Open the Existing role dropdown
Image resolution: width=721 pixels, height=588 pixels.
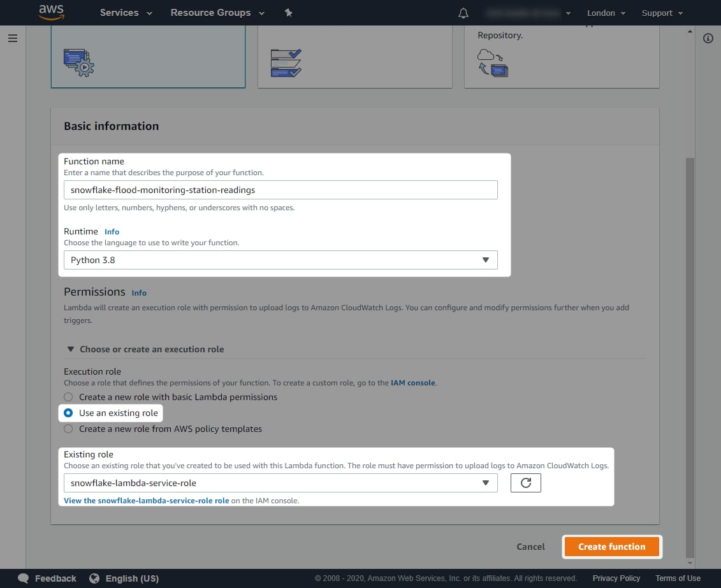[x=280, y=483]
